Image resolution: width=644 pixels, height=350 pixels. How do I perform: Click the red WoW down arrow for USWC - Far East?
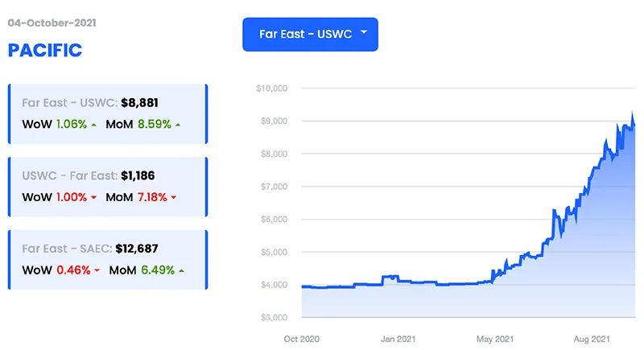coord(94,197)
